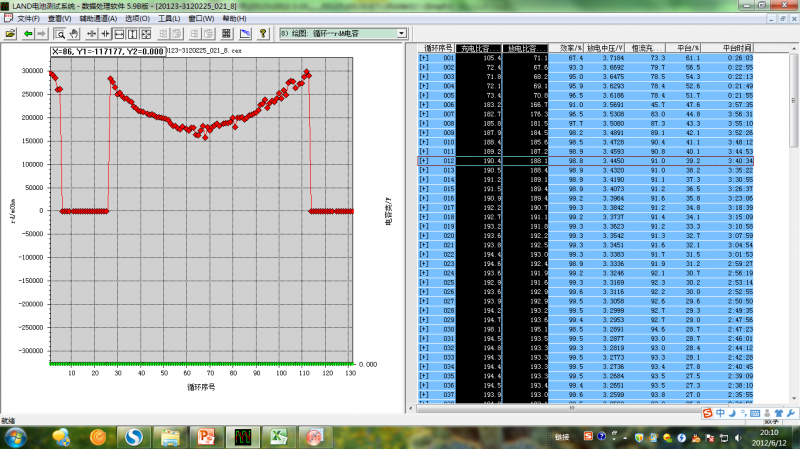Viewport: 800px width, 449px height.
Task: Open the Sogou browser taskbar icon
Action: (134, 437)
